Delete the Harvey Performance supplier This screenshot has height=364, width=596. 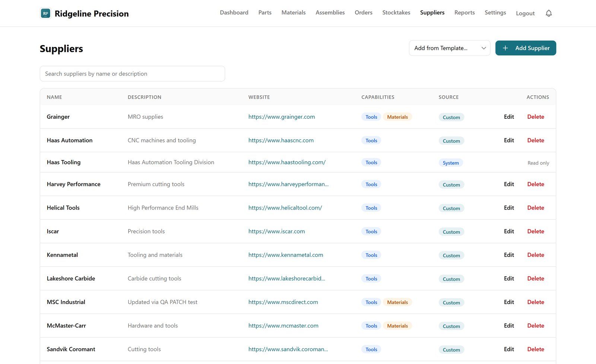(x=536, y=184)
